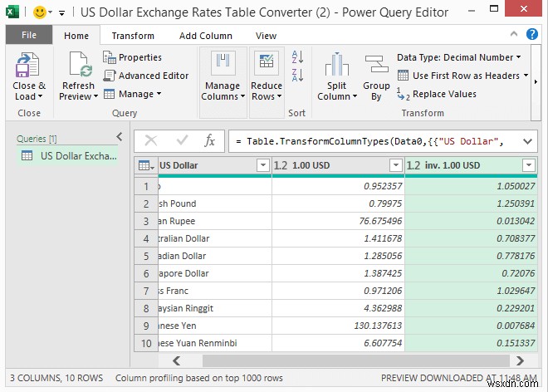Click the cell 1.250391
This screenshot has height=392, width=548.
tap(471, 203)
